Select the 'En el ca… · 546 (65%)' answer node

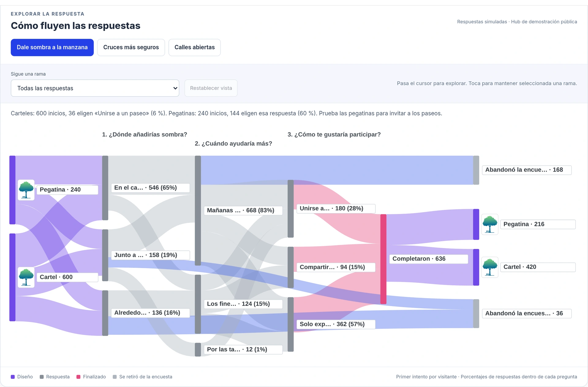pyautogui.click(x=150, y=188)
